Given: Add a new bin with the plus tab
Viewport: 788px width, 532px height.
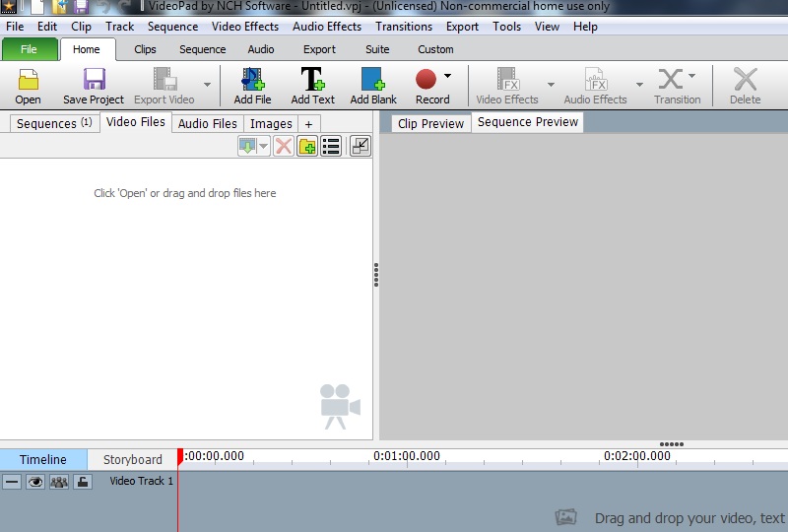Looking at the screenshot, I should tap(308, 123).
